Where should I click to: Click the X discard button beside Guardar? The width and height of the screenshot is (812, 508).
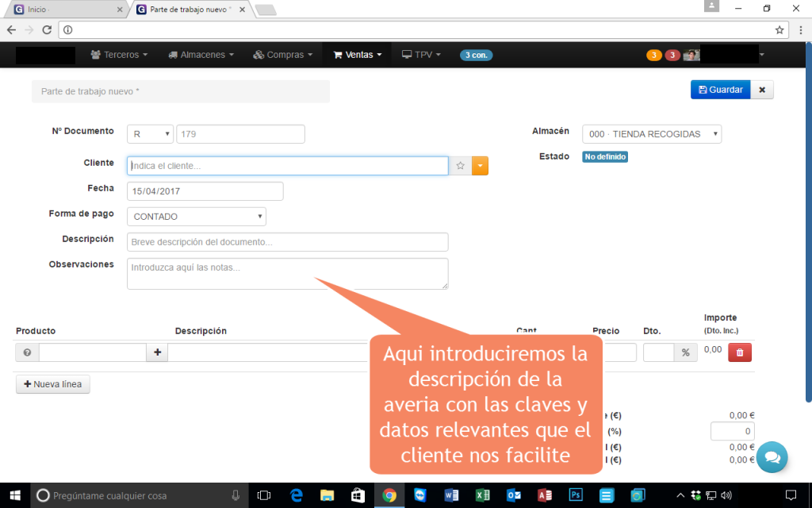tap(761, 90)
